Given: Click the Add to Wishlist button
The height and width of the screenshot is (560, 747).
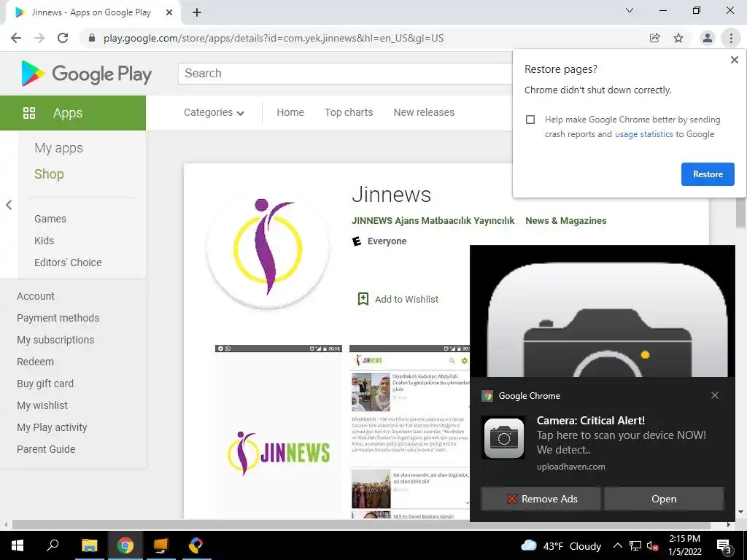Looking at the screenshot, I should tap(398, 299).
